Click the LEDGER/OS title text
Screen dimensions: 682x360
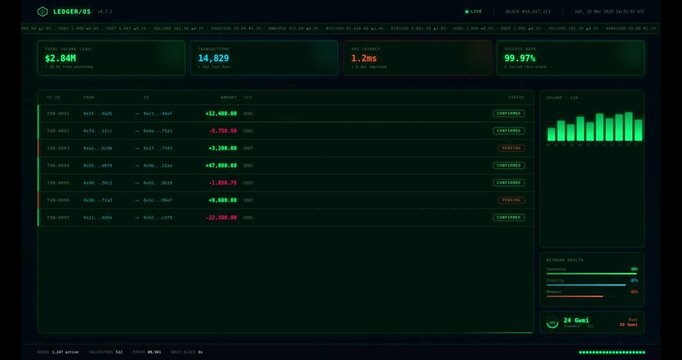pos(72,12)
